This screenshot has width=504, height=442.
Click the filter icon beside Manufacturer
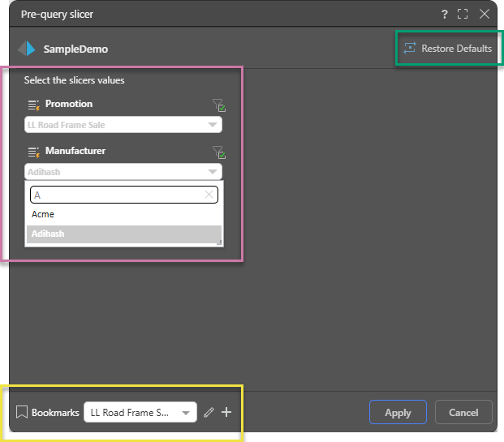tap(218, 152)
